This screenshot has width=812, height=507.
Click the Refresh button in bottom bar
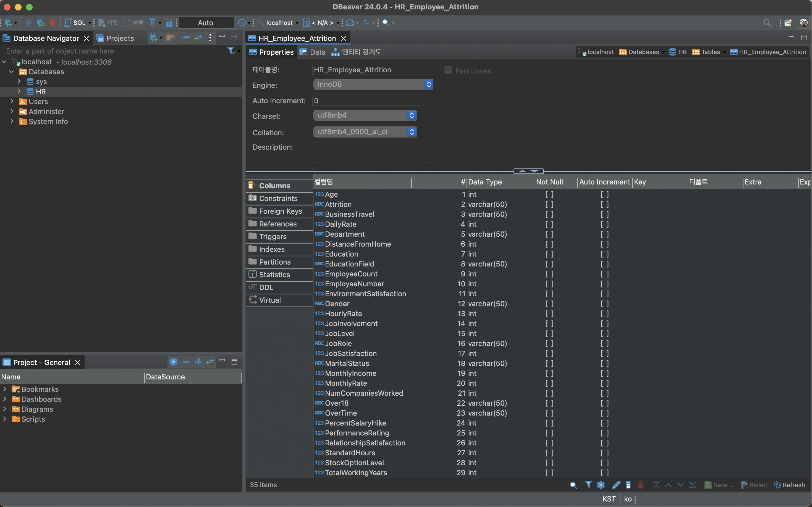(x=789, y=485)
